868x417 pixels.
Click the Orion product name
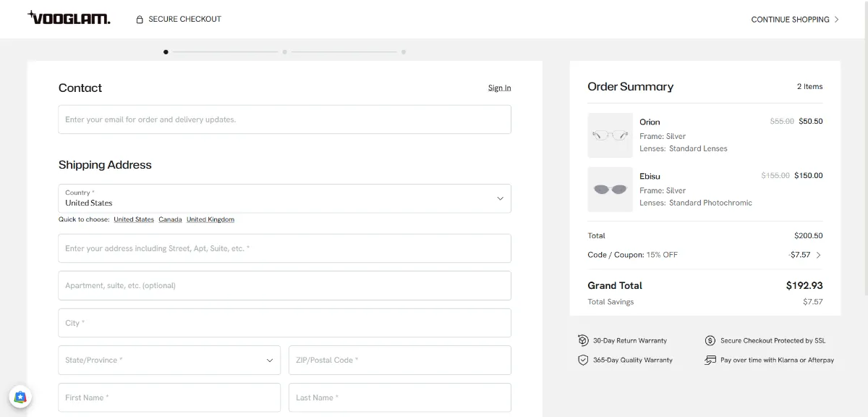650,122
